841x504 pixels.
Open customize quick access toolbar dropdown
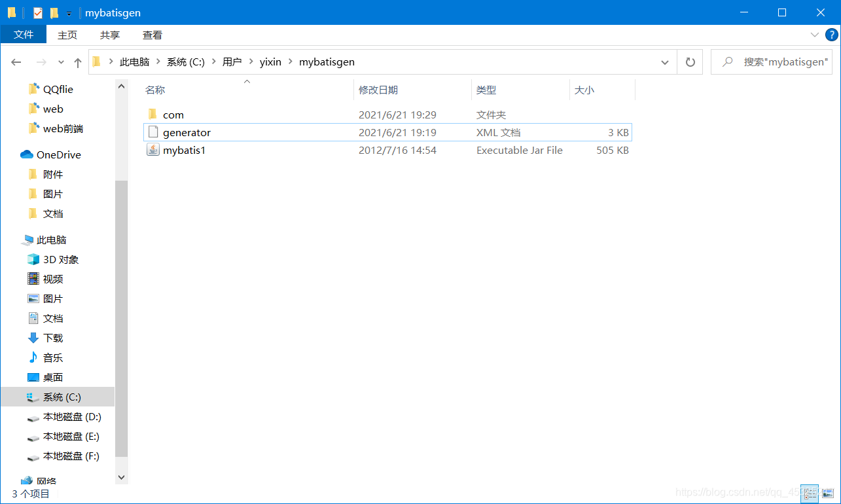coord(69,13)
